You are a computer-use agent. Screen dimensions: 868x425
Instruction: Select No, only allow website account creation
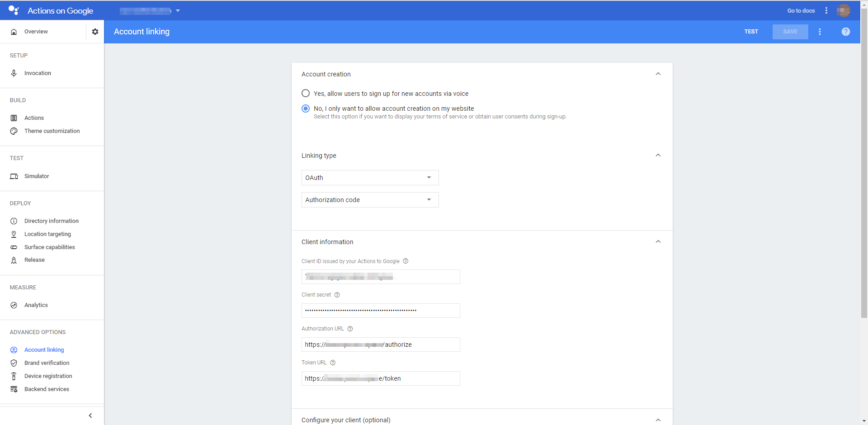[x=306, y=109]
